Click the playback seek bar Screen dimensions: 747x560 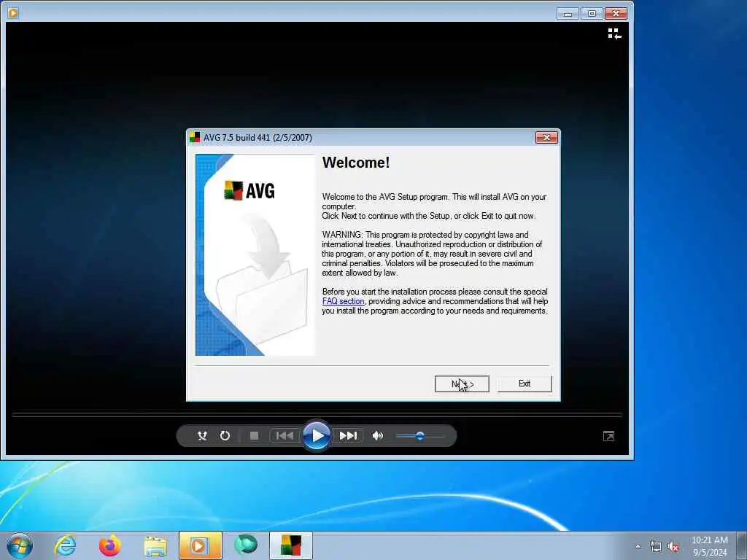317,415
